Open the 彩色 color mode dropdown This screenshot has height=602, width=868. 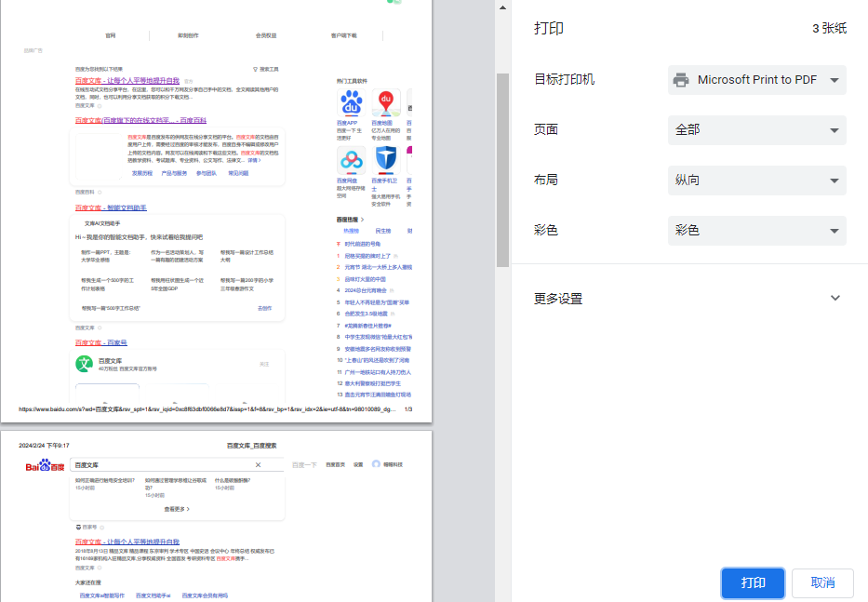(x=755, y=231)
